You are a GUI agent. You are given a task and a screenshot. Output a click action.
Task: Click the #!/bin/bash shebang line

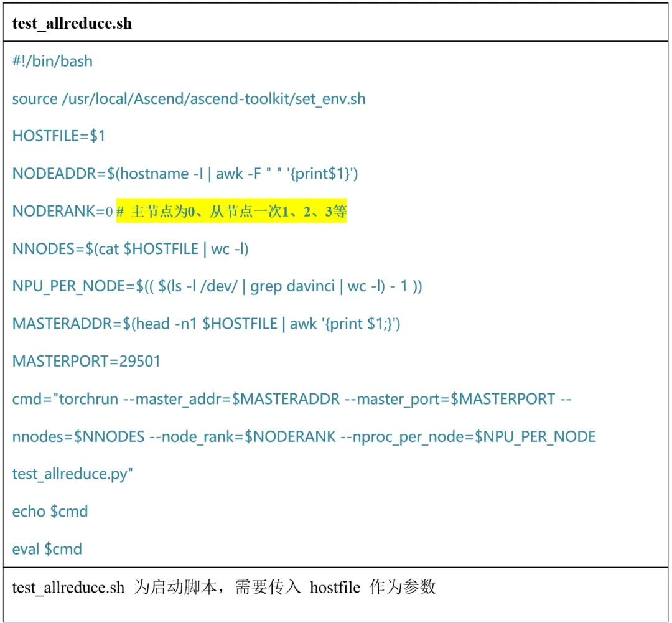click(52, 61)
